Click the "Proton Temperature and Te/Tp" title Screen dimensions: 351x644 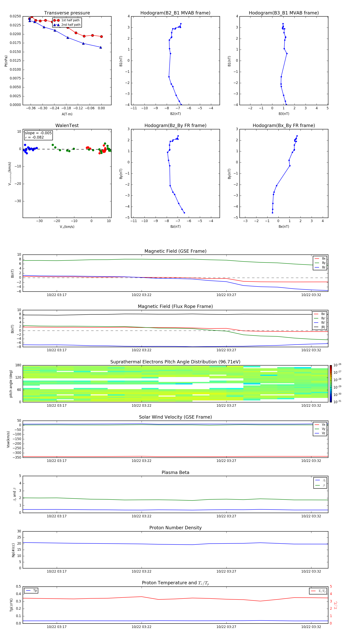click(175, 583)
